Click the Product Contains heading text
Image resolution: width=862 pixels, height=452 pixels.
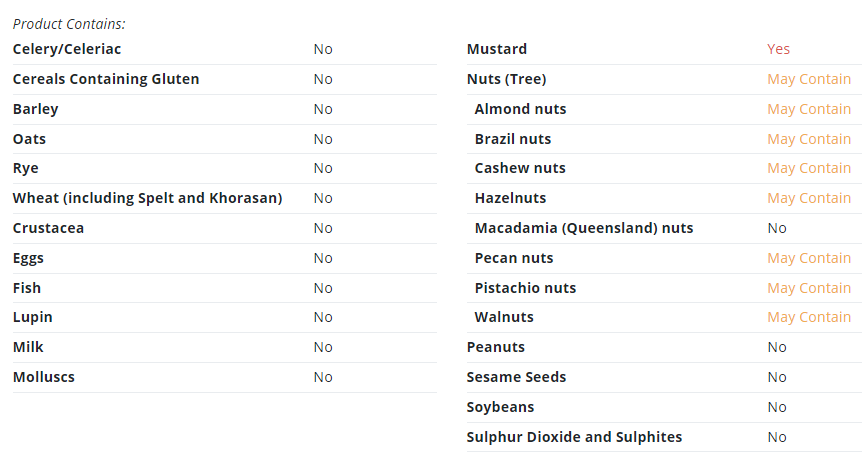tap(69, 24)
